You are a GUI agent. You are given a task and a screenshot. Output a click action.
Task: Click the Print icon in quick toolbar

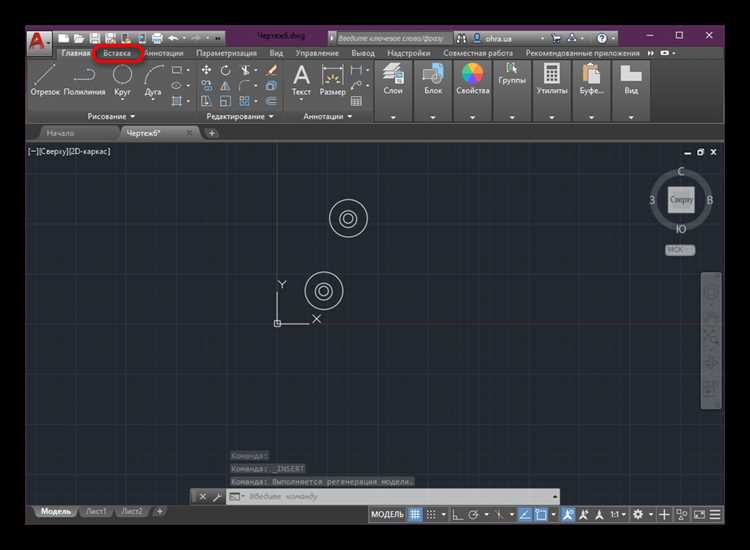[157, 38]
